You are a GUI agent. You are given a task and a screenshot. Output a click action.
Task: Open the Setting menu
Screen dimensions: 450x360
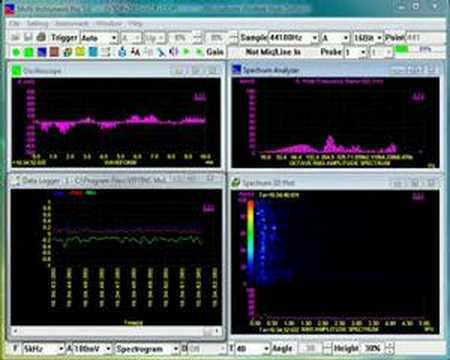[37, 23]
